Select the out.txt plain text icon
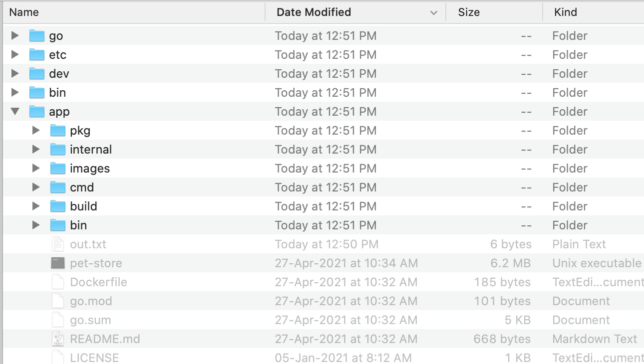This screenshot has height=364, width=644. click(x=58, y=244)
